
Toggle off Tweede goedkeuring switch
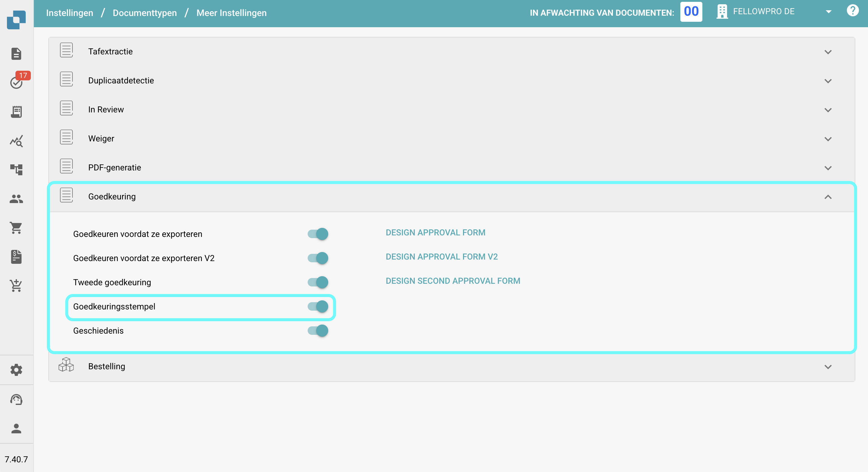tap(318, 282)
